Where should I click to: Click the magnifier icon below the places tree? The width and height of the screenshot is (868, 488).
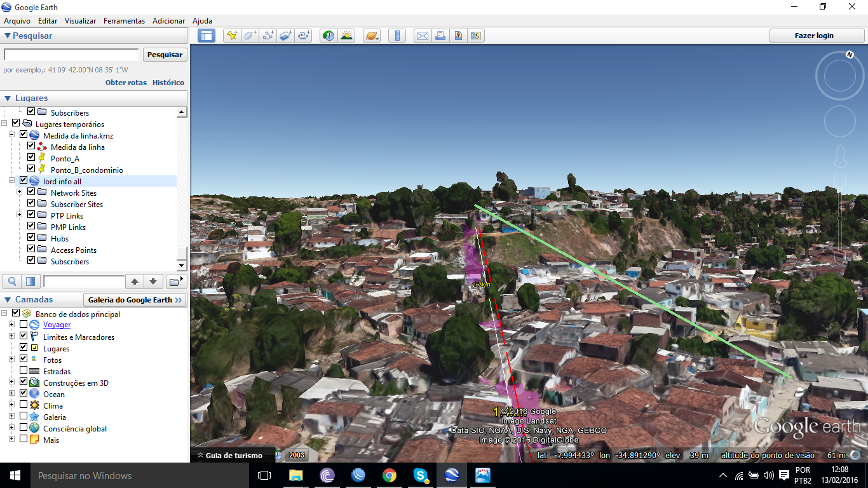coord(11,281)
